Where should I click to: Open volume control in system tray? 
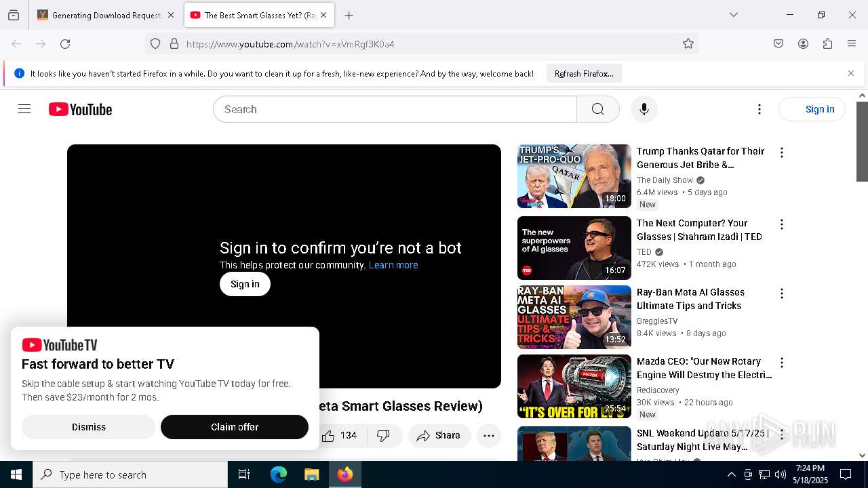pyautogui.click(x=781, y=474)
